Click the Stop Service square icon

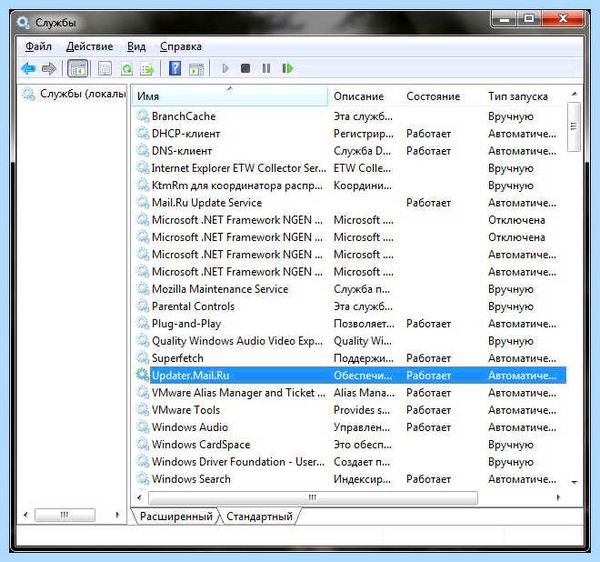[246, 68]
